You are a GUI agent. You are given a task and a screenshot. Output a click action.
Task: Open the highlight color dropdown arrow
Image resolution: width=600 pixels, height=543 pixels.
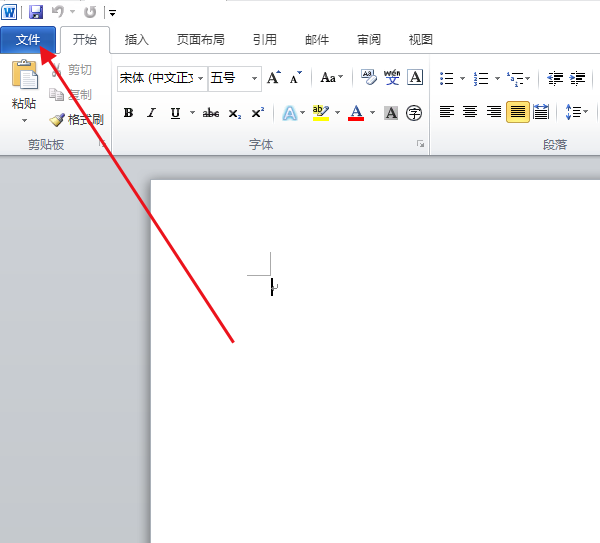click(338, 113)
